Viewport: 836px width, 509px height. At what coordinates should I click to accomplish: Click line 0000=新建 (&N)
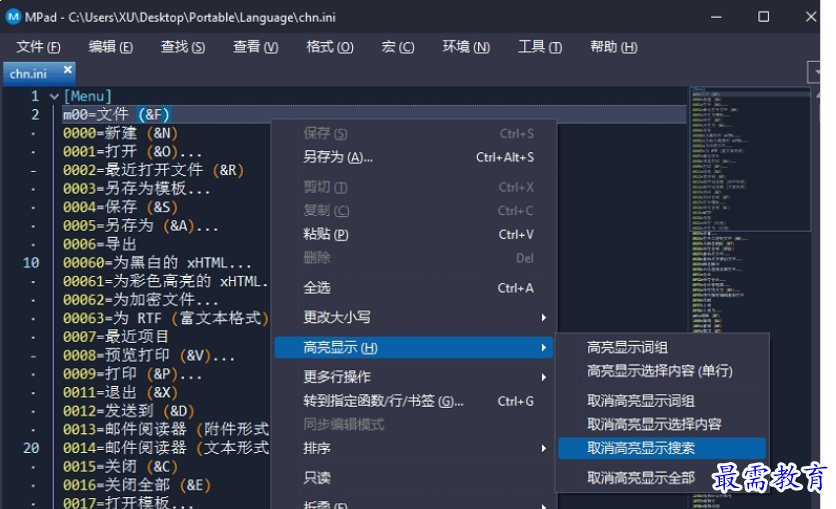coord(120,133)
